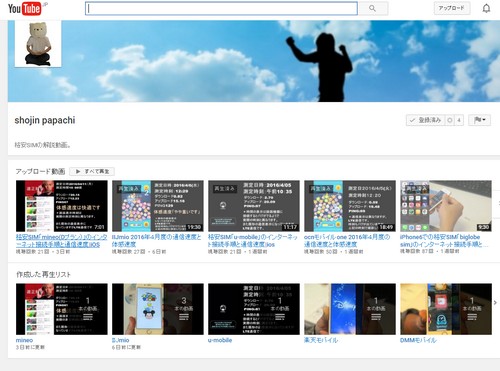Click the channel description text 格安SIMの解説動画
This screenshot has height=371, width=500.
point(42,145)
